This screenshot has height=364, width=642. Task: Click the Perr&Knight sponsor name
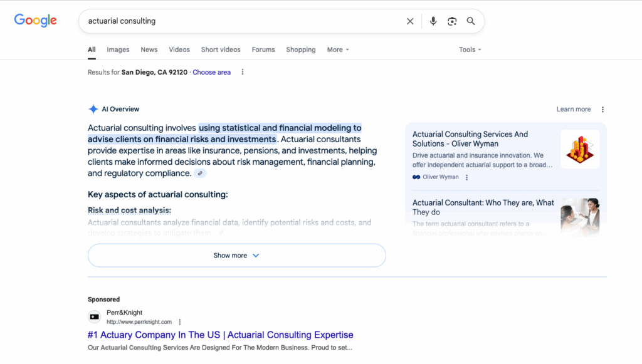(x=125, y=313)
